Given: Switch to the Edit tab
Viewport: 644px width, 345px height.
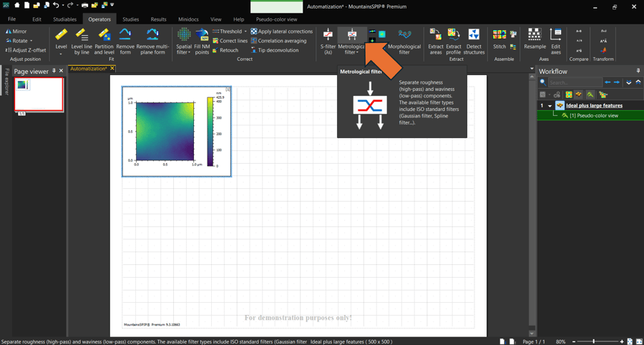Looking at the screenshot, I should click(x=37, y=19).
